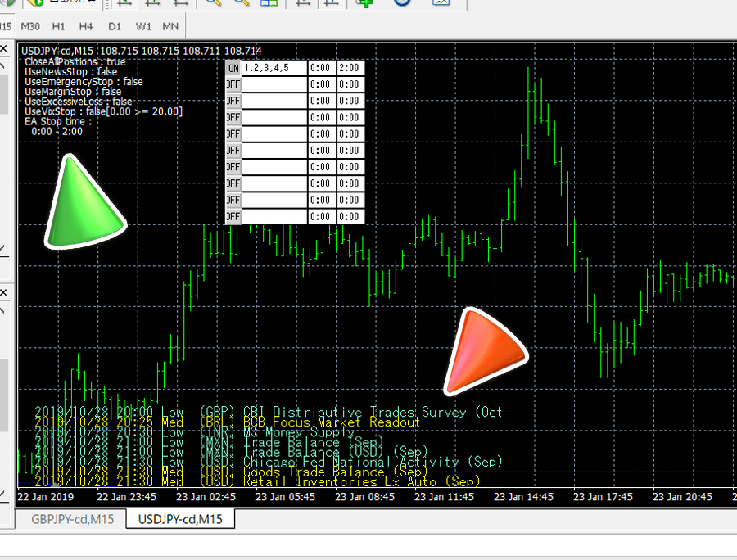Click the M3 Money Supply news row
The image size is (737, 560).
pos(194,432)
